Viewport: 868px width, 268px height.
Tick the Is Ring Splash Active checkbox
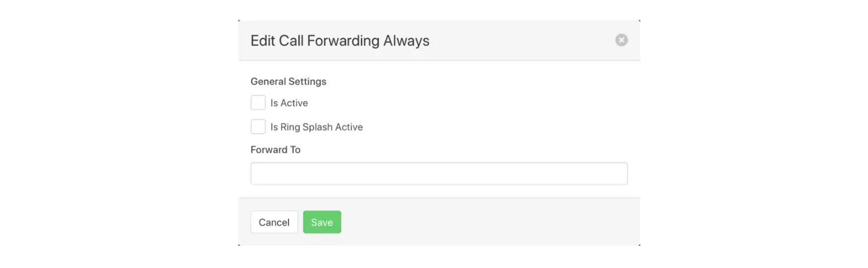258,127
